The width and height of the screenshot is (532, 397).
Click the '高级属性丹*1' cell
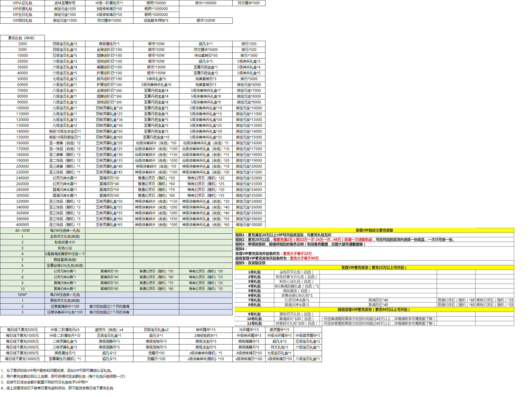point(109,44)
